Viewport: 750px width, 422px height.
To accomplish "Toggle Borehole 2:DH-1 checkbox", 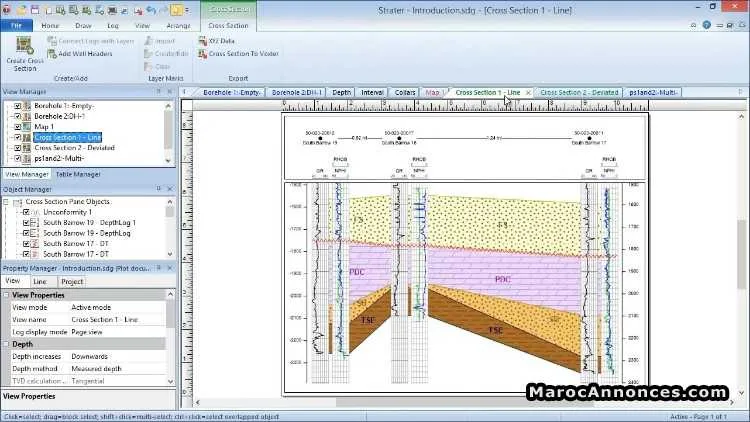I will click(18, 116).
